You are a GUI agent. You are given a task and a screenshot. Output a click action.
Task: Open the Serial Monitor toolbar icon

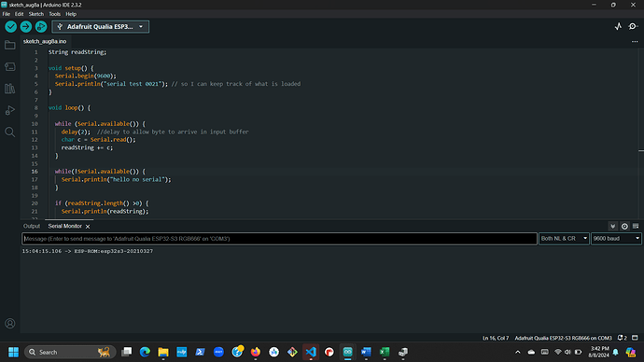tap(633, 27)
